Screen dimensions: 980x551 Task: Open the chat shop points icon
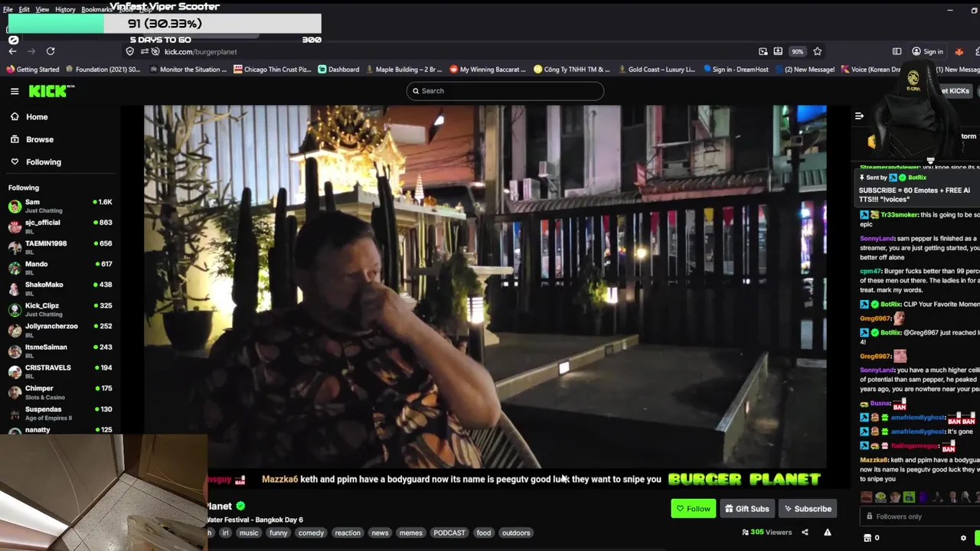click(867, 538)
